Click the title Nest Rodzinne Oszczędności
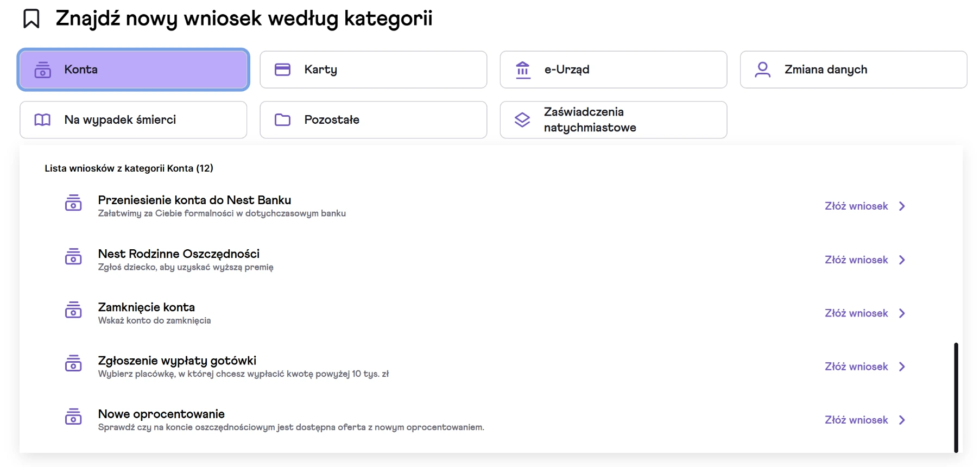The height and width of the screenshot is (467, 980). [179, 254]
